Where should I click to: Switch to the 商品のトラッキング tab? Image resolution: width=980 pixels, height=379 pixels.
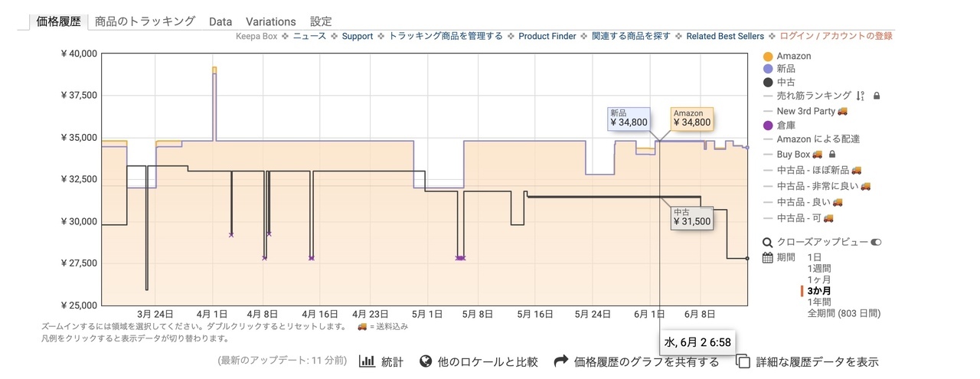coord(145,21)
